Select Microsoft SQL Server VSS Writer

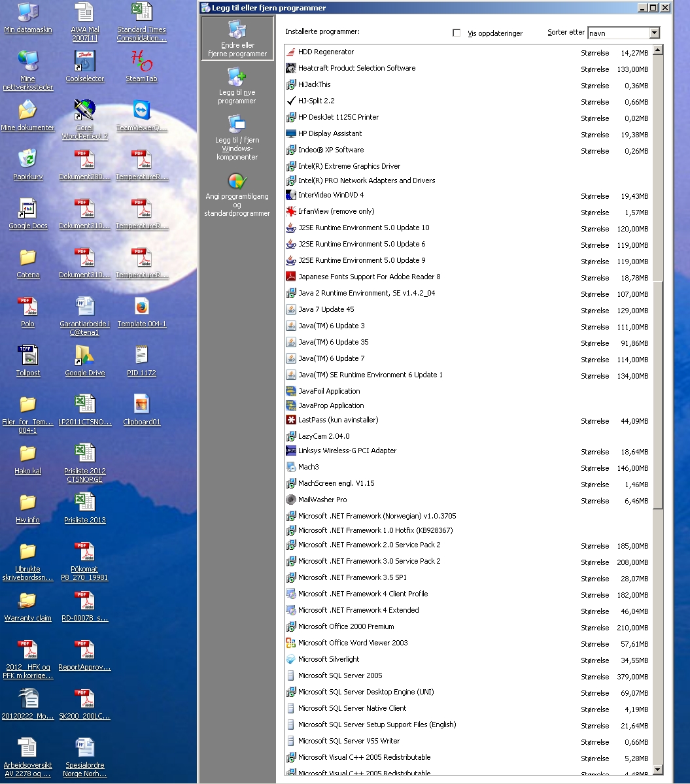[468, 741]
